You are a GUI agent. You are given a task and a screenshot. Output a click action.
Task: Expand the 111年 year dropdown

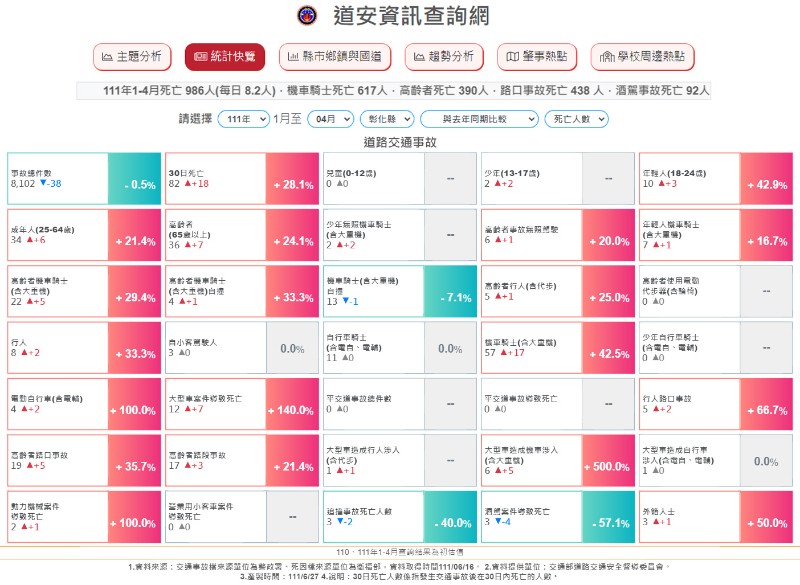242,119
